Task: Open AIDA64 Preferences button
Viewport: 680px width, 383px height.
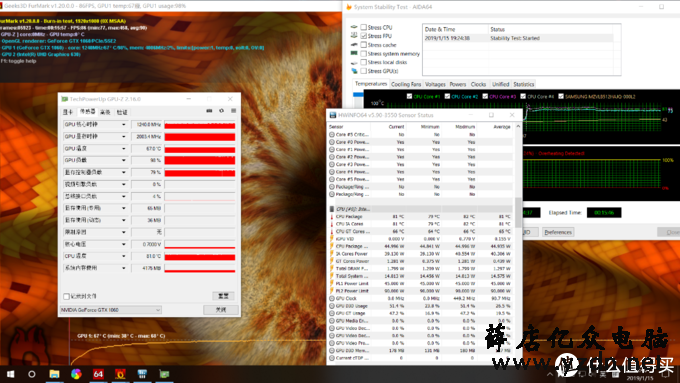Action: (x=558, y=232)
